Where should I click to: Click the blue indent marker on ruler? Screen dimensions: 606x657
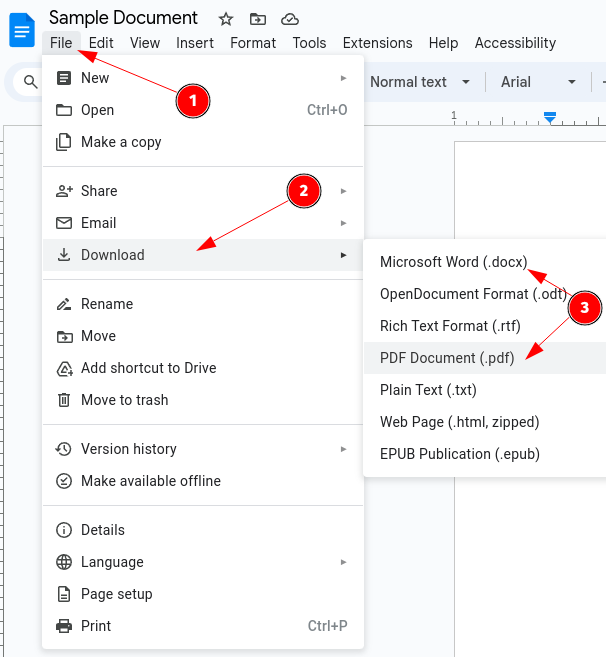click(549, 118)
